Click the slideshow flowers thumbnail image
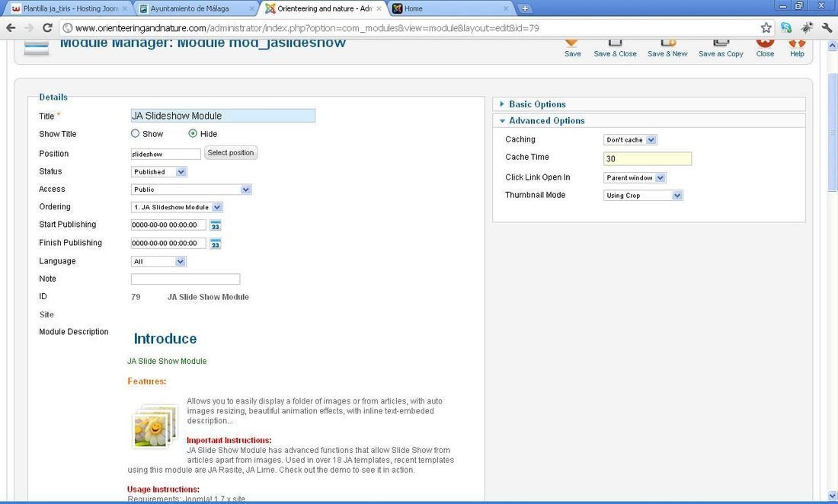The image size is (838, 504). [155, 426]
